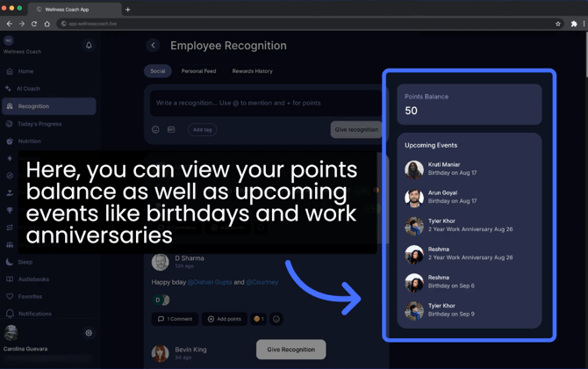This screenshot has width=588, height=369.
Task: Click the Points Balance card
Action: click(470, 104)
